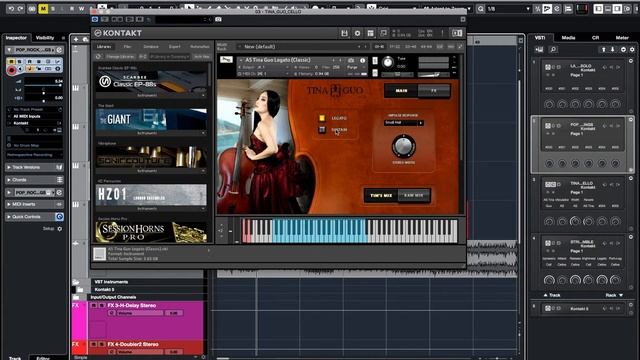Open the Media tab in right zone
This screenshot has width=640, height=360.
(568, 38)
